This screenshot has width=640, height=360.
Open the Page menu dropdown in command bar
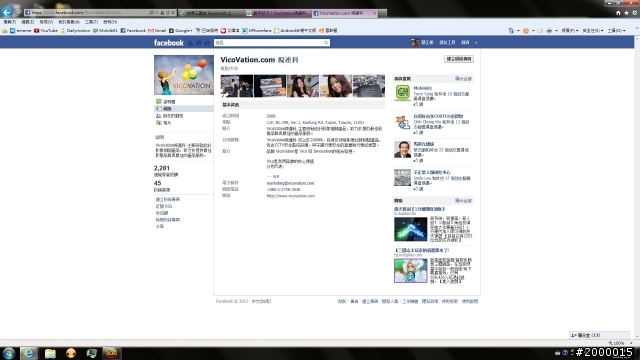(x=570, y=31)
